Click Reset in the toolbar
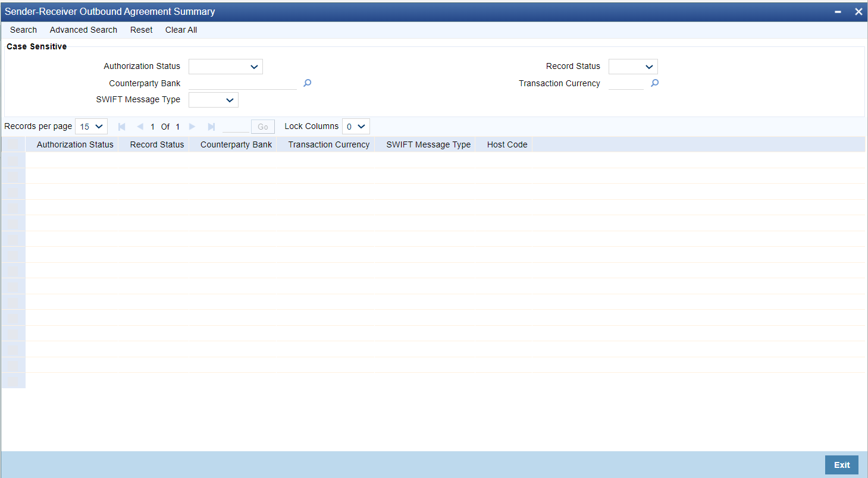The image size is (868, 478). point(141,30)
